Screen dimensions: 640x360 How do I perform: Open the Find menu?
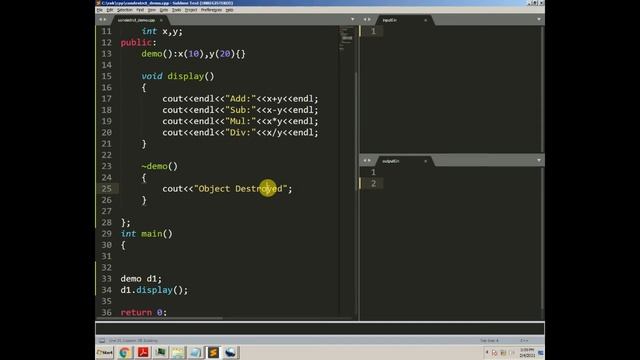point(140,10)
